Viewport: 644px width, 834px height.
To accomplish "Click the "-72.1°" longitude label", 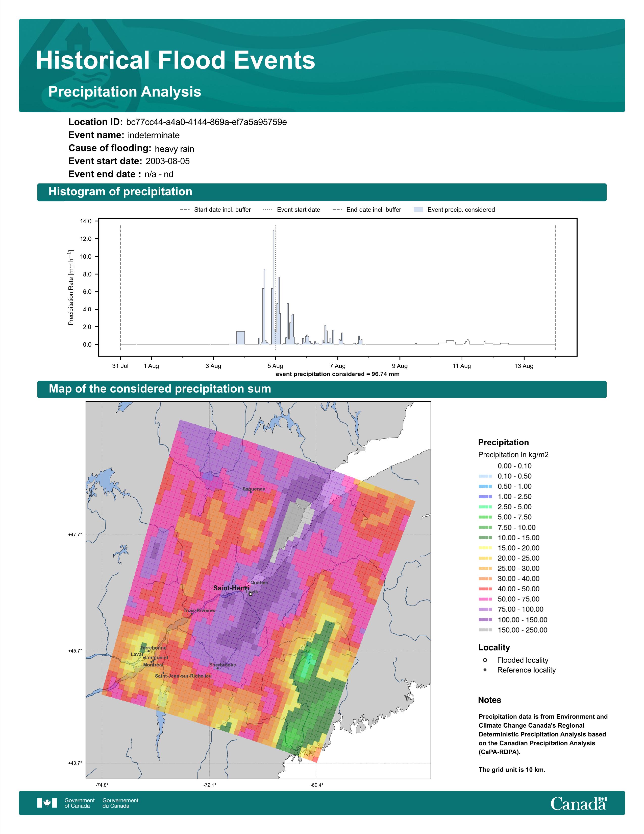I will (x=209, y=785).
